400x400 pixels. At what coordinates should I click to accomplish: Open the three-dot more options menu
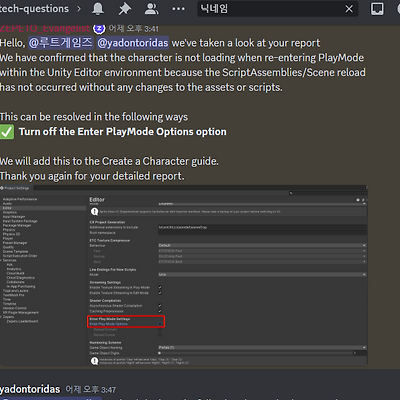(178, 9)
